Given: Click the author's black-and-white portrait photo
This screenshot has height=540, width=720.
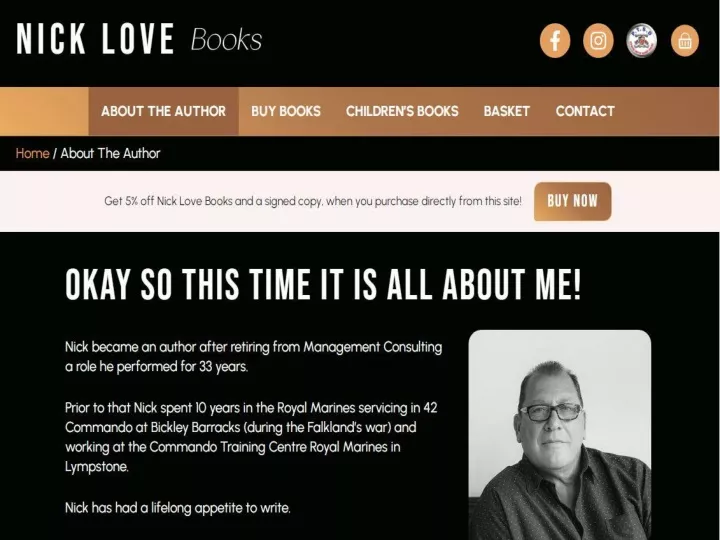Looking at the screenshot, I should (x=560, y=435).
